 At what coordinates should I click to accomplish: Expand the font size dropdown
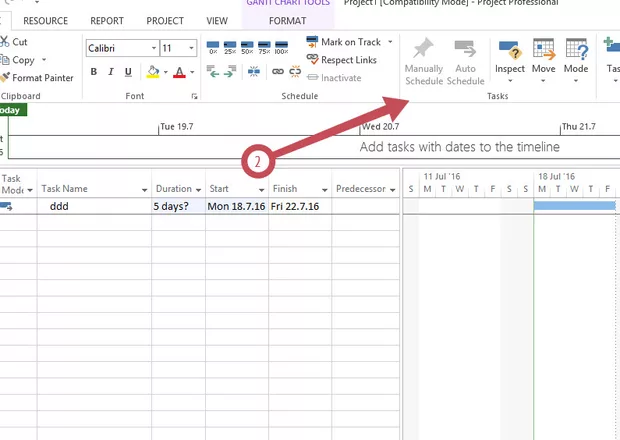(x=192, y=48)
